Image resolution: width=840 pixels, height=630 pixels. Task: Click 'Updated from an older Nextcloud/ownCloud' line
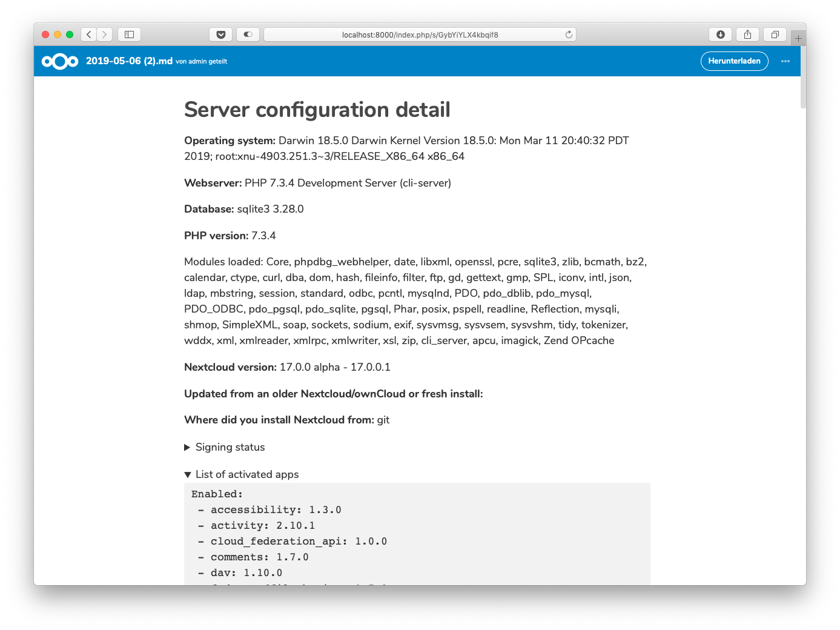pos(334,394)
